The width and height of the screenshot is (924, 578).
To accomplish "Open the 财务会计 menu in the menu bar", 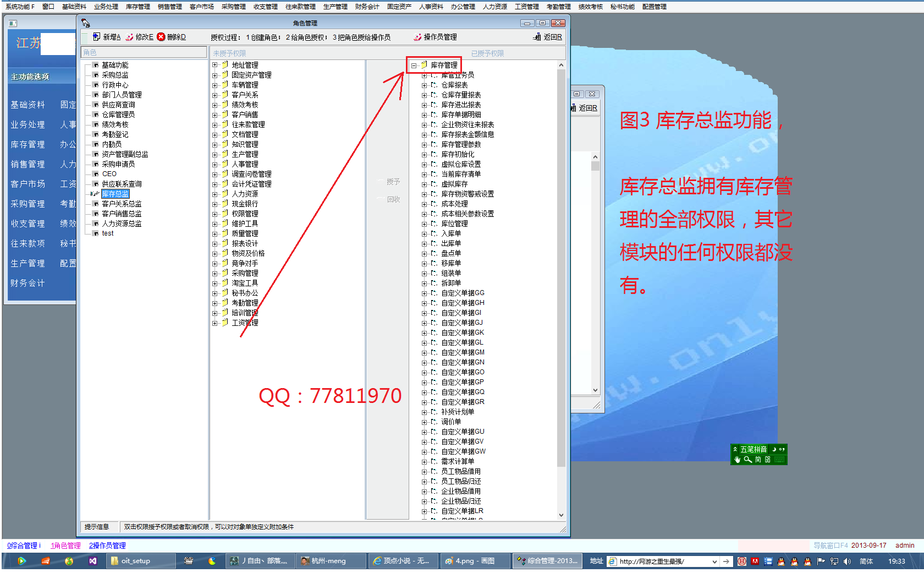I will [367, 7].
